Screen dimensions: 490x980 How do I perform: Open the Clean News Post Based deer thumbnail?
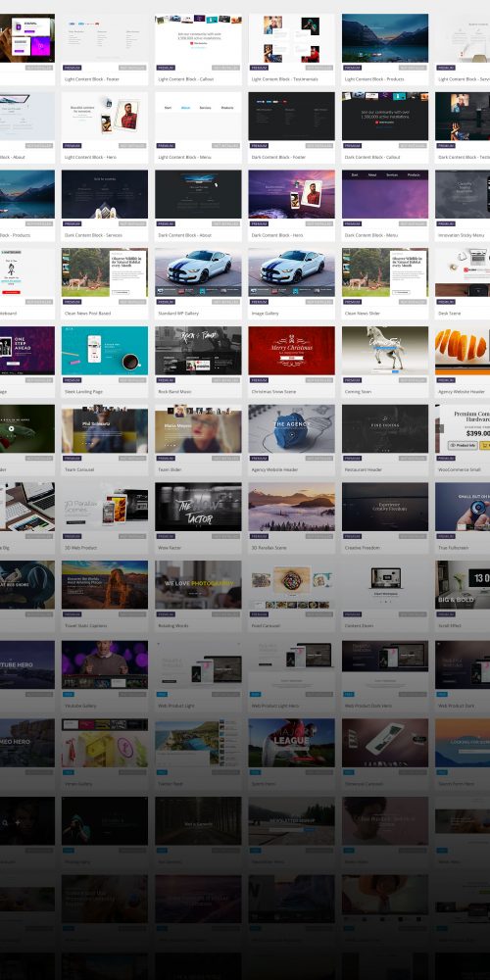(105, 272)
